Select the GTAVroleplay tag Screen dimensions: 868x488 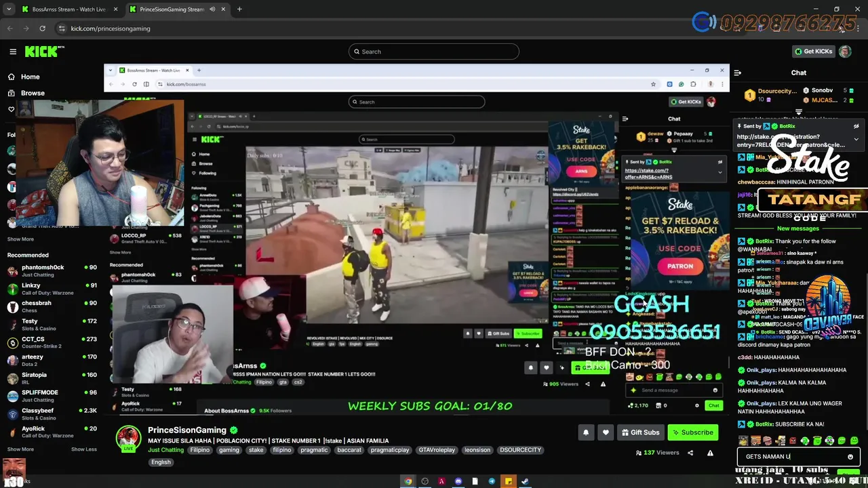click(437, 450)
